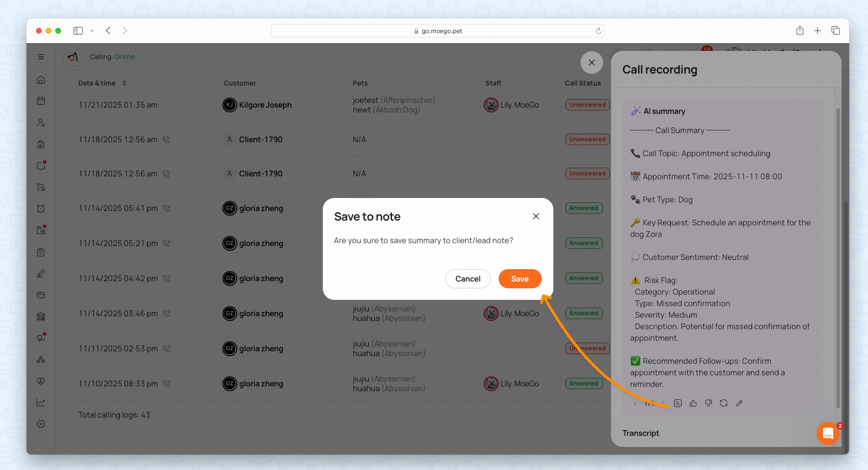Image resolution: width=868 pixels, height=470 pixels.
Task: Sort the table by Date & time
Action: 124,83
